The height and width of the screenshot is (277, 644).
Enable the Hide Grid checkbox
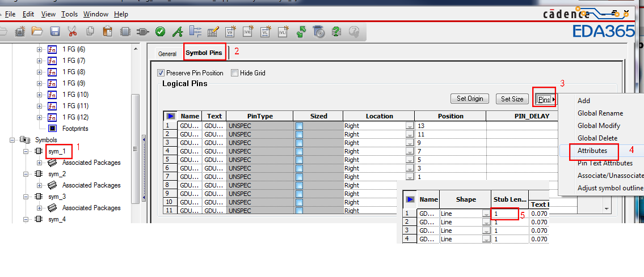pyautogui.click(x=234, y=73)
